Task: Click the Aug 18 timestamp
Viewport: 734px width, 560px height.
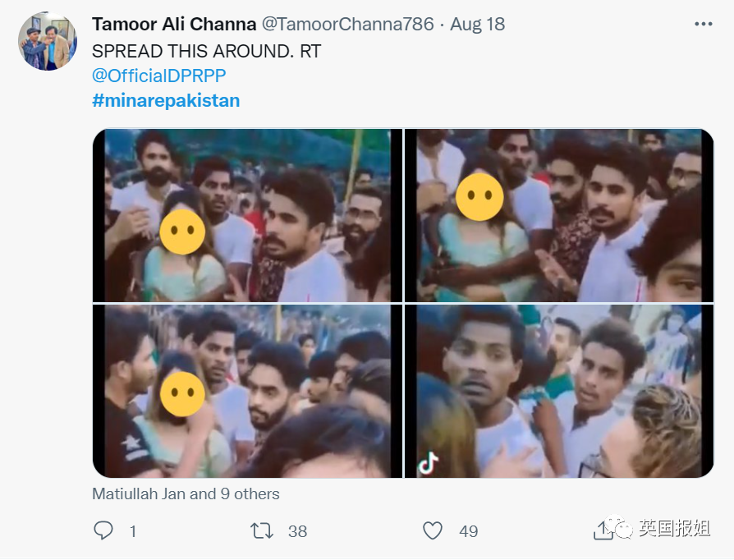Action: [x=477, y=24]
